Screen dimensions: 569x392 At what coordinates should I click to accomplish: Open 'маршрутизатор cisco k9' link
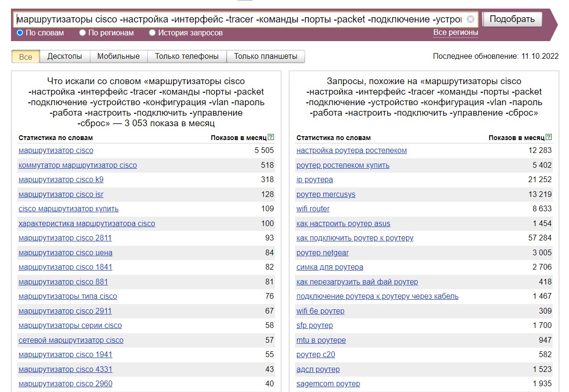tap(61, 180)
